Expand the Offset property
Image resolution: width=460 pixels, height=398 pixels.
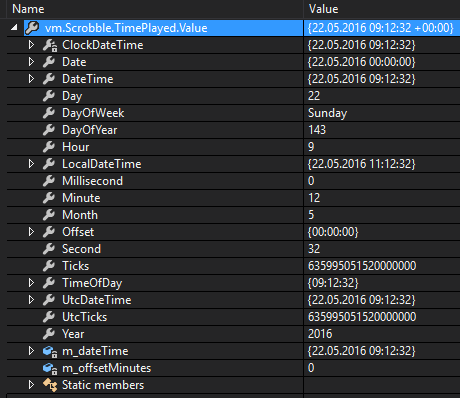pos(31,232)
